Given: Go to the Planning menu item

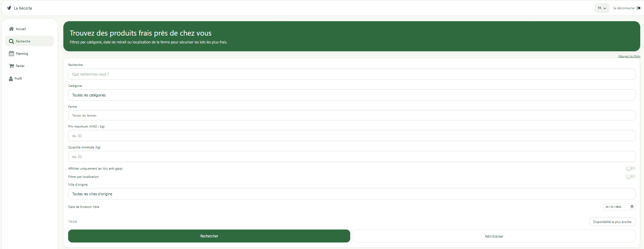Looking at the screenshot, I should (22, 54).
